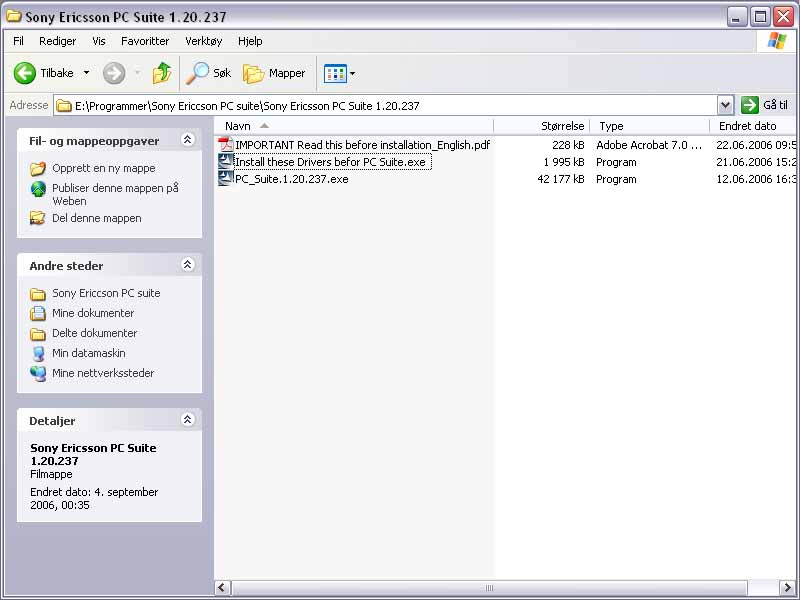Select Install these Drivers befor PC Suite.exe
The height and width of the screenshot is (600, 800).
coord(330,162)
